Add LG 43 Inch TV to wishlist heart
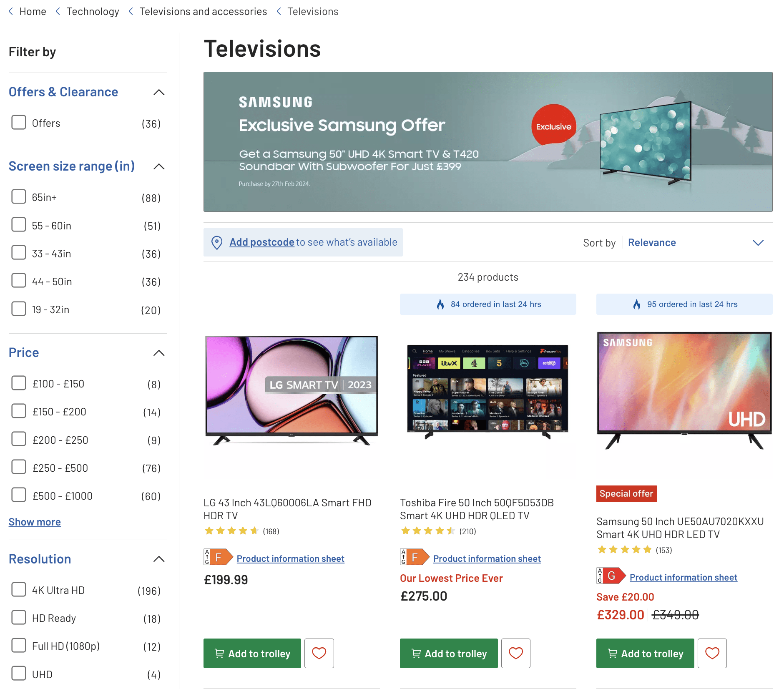Image resolution: width=784 pixels, height=689 pixels. [319, 653]
